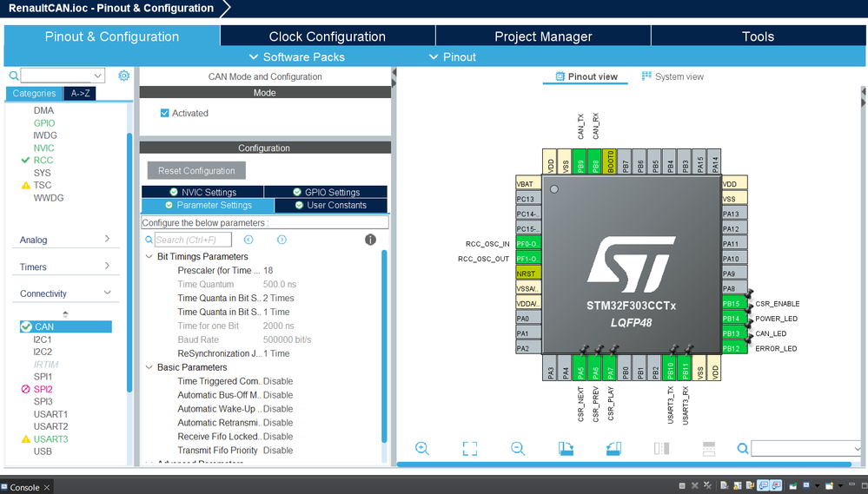Click pin PB9 on the chip

point(579,161)
